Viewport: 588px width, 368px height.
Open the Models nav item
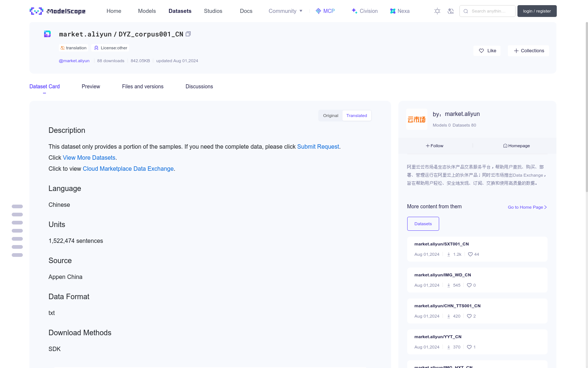pyautogui.click(x=147, y=11)
